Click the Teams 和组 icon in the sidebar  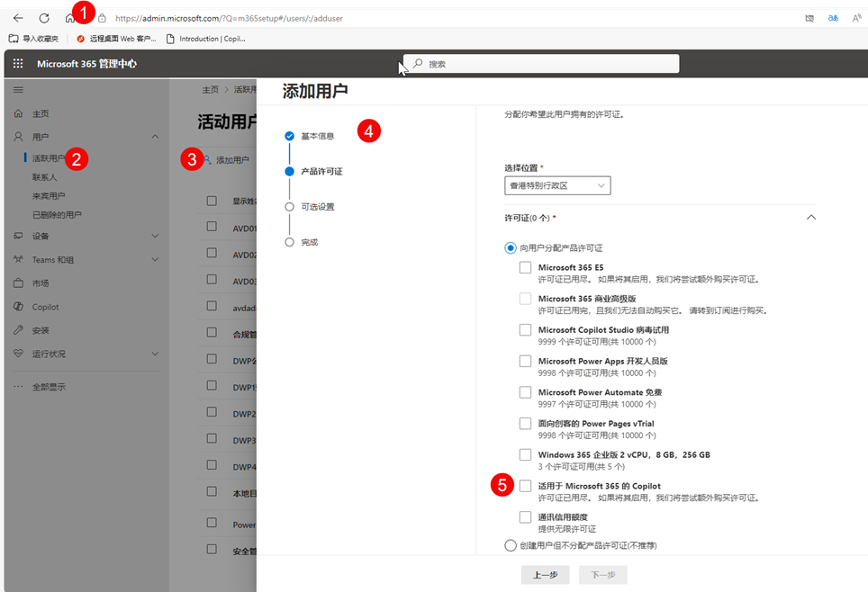pyautogui.click(x=18, y=259)
